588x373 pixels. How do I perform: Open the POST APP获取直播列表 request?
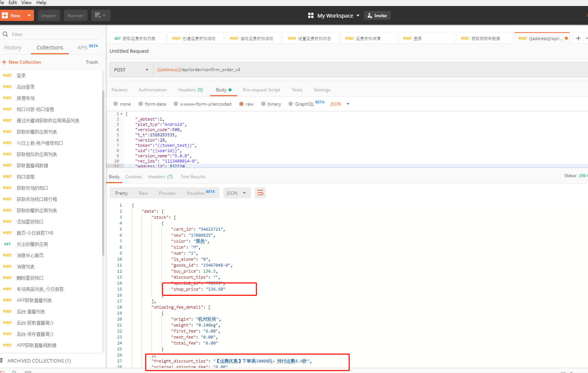(51, 300)
